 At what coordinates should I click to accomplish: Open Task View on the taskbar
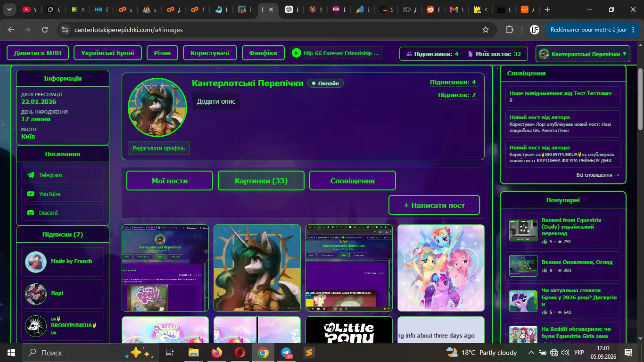pyautogui.click(x=170, y=353)
